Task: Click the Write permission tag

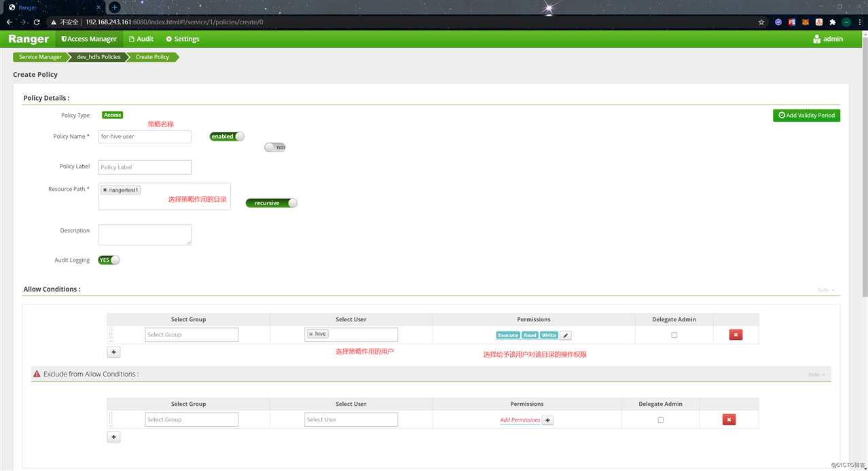Action: [549, 335]
